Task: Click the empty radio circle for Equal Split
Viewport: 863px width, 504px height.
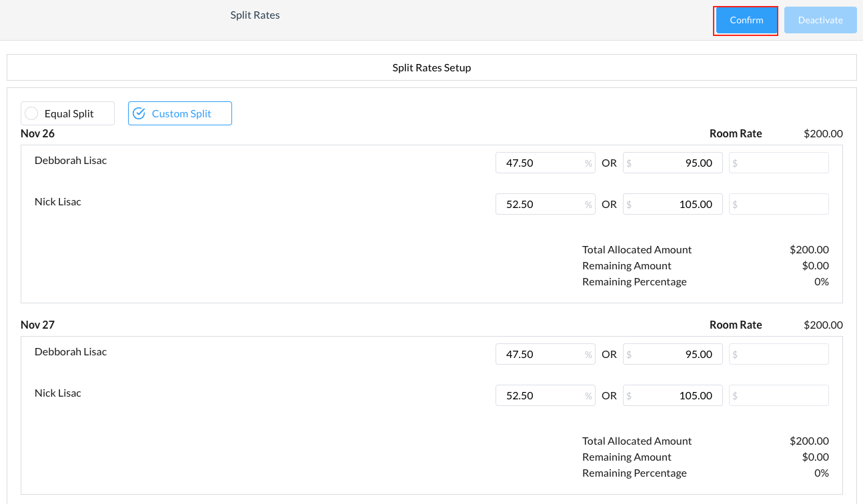Action: click(x=31, y=113)
